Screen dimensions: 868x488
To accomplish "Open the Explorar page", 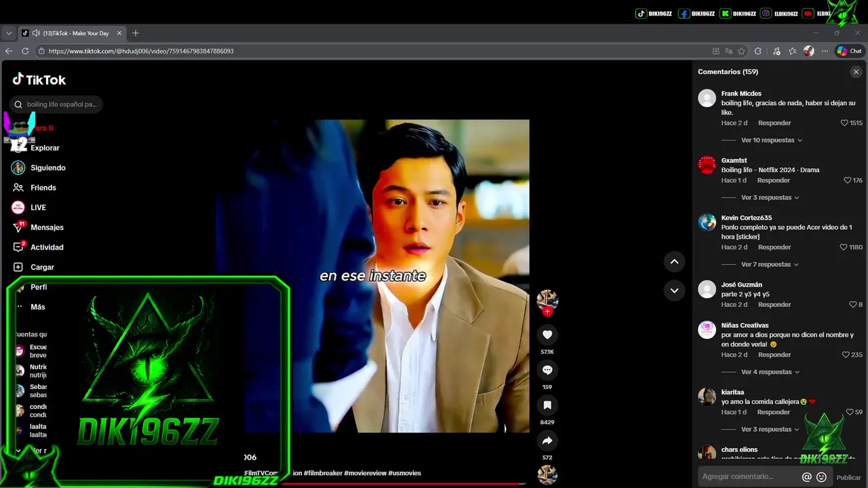I will (45, 148).
